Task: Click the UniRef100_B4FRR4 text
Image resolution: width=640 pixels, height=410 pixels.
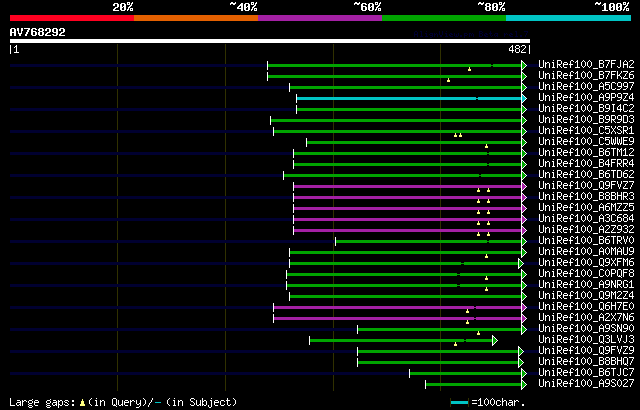Action: [x=586, y=164]
